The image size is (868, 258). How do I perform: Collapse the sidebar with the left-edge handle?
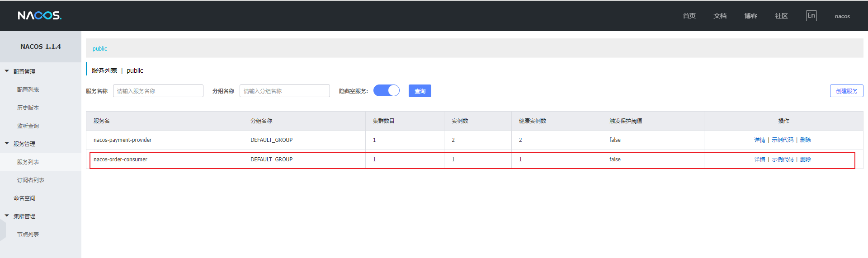(3, 230)
